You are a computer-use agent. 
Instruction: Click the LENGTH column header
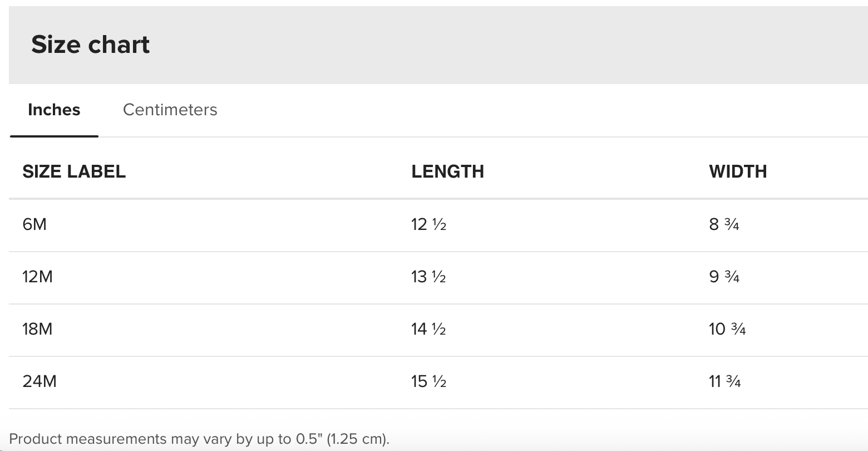[447, 171]
